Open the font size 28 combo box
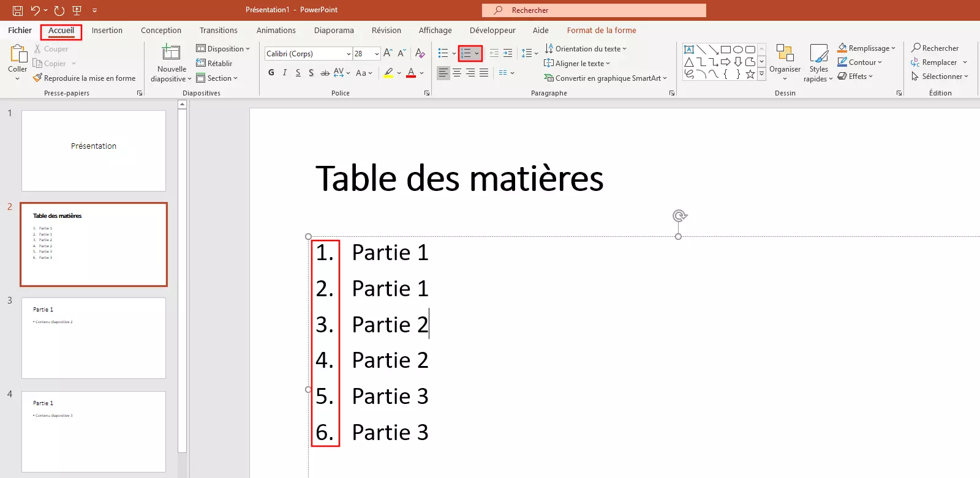 367,54
